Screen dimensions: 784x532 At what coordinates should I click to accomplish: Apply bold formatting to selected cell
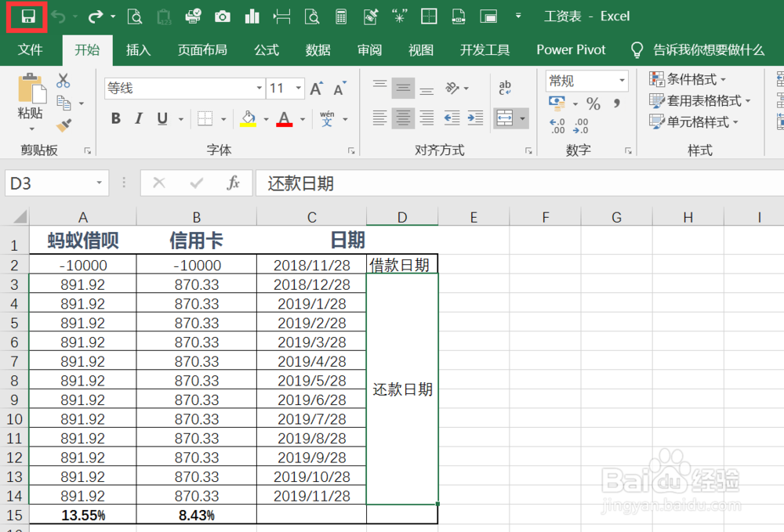tap(115, 118)
